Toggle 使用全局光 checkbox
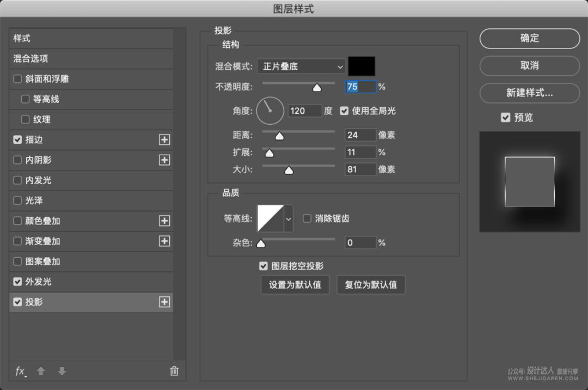Viewport: 588px width, 390px height. pos(344,111)
